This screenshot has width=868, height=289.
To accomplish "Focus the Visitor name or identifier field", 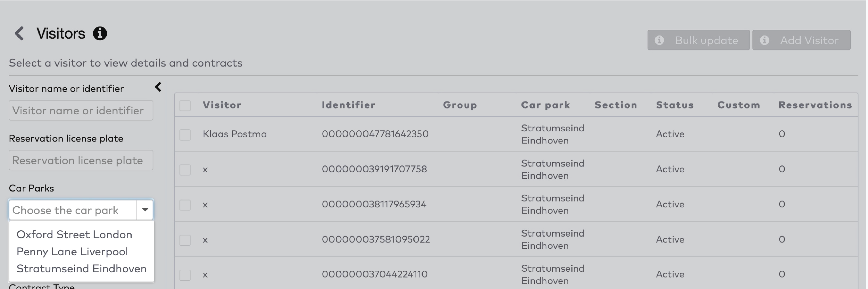I will point(81,110).
